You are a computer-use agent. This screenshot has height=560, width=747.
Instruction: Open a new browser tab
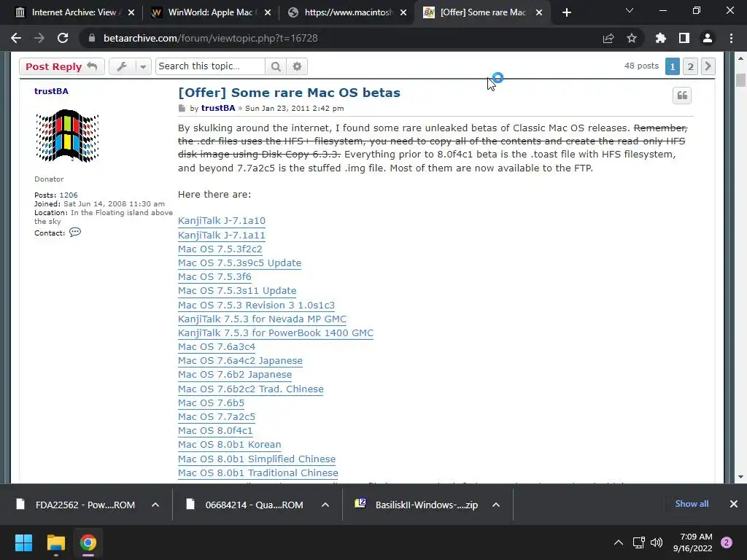[x=566, y=12]
